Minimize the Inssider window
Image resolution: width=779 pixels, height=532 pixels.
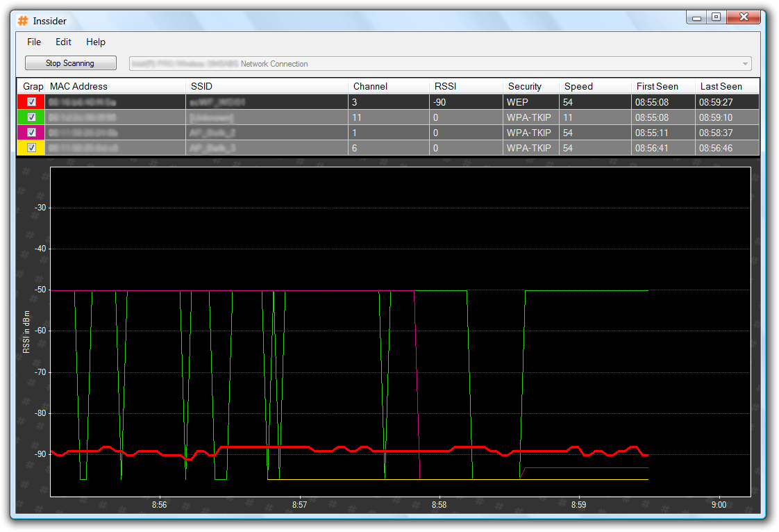tap(696, 18)
